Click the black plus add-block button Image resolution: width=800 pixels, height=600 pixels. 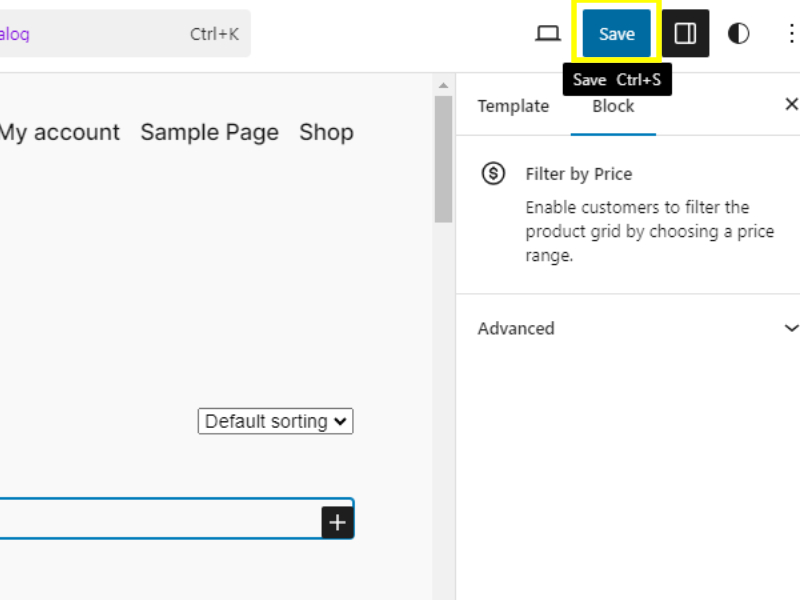coord(337,522)
